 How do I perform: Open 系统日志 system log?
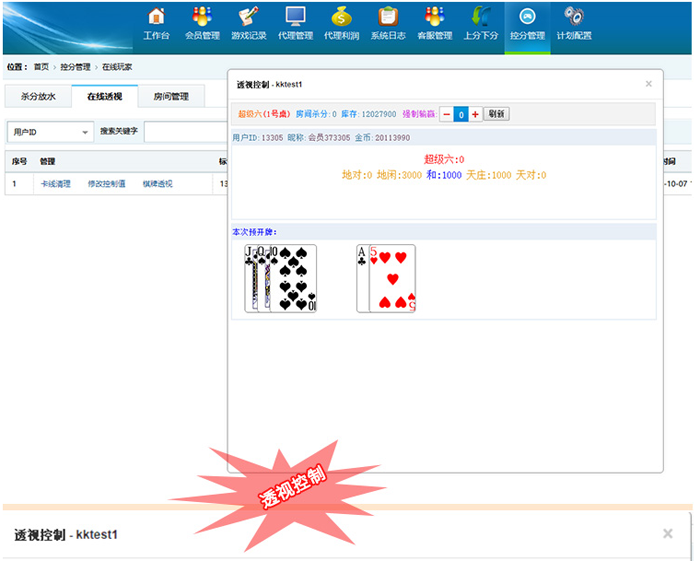point(388,24)
